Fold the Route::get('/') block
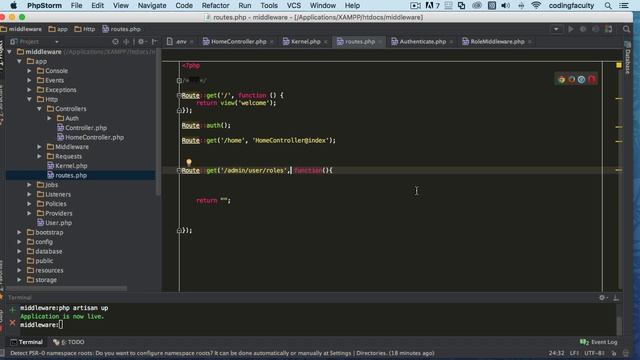 (179, 96)
